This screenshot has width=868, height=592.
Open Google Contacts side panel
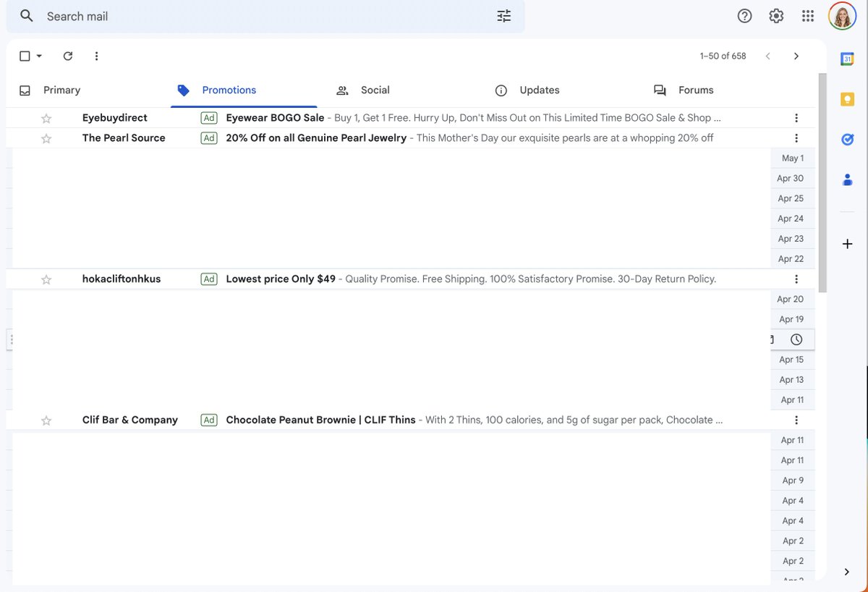[847, 179]
